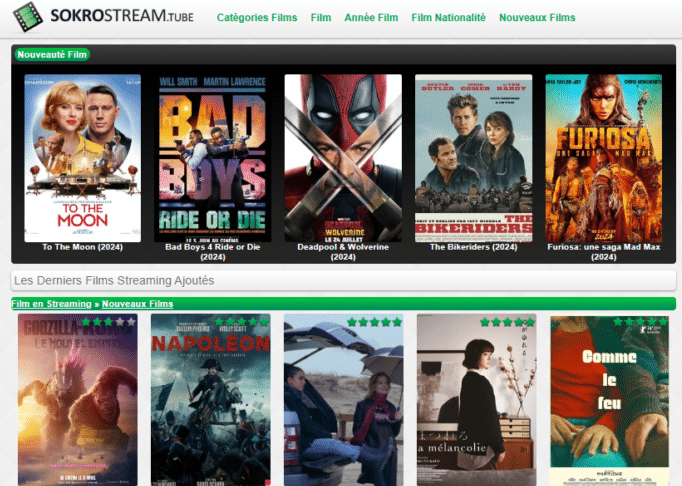Click the star rating on Comme le feu poster
Screen dimensions: 682x486
pyautogui.click(x=640, y=322)
